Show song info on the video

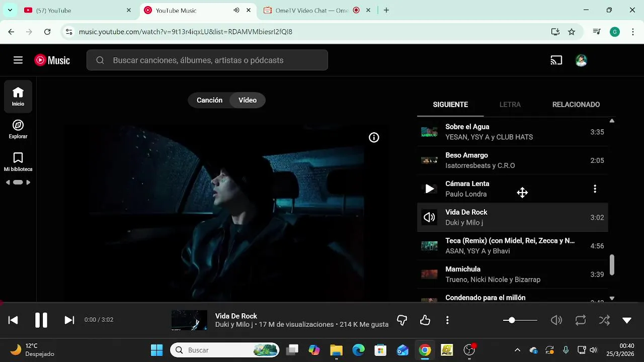tap(374, 137)
